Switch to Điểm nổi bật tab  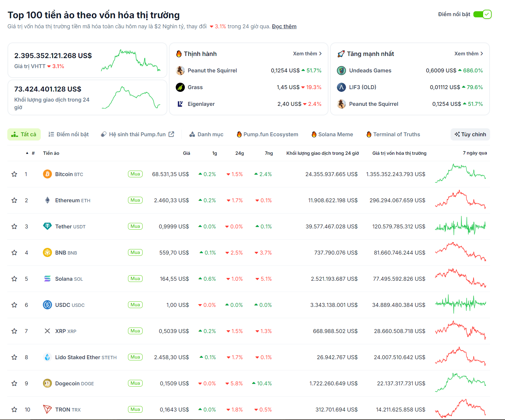point(69,134)
